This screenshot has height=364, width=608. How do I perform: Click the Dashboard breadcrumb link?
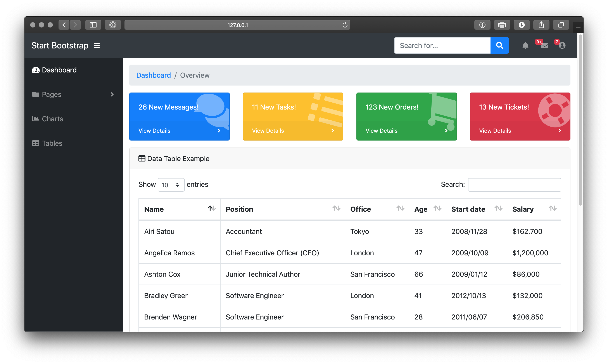(x=154, y=75)
